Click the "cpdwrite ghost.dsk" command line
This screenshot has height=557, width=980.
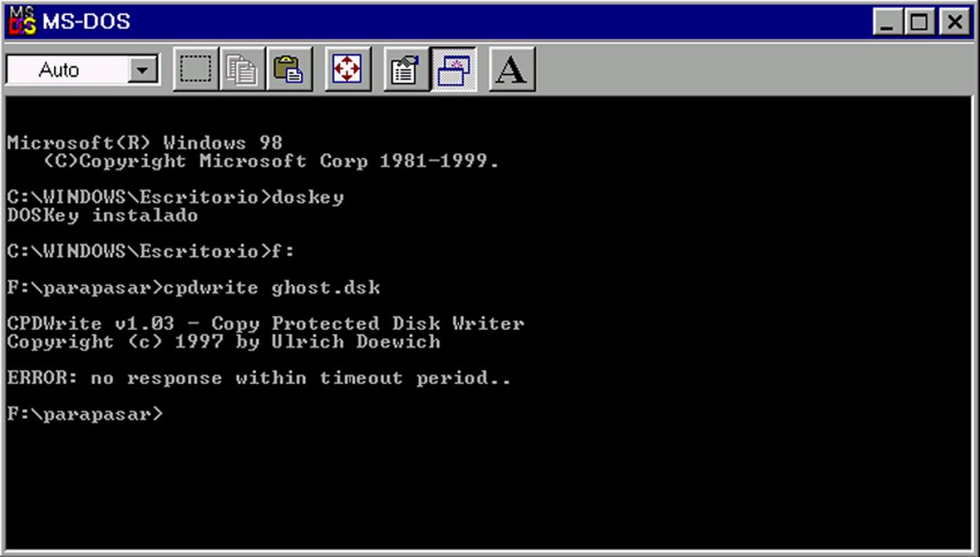pyautogui.click(x=193, y=288)
